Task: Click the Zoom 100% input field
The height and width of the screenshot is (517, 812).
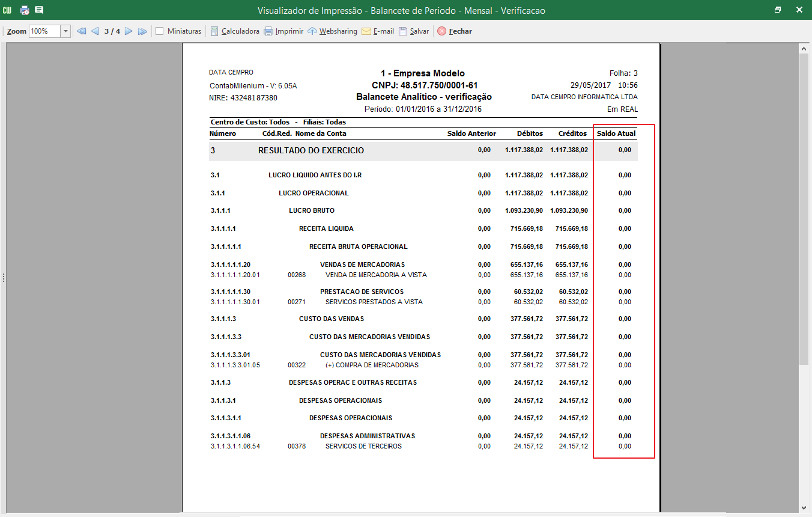Action: coord(44,31)
